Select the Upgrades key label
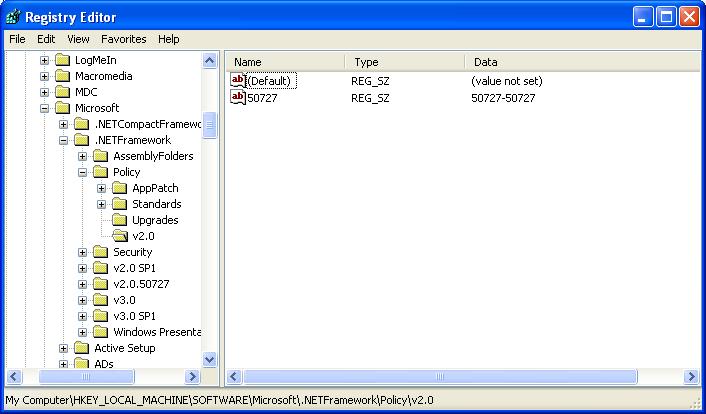Screen dimensions: 706x414 pos(155,220)
